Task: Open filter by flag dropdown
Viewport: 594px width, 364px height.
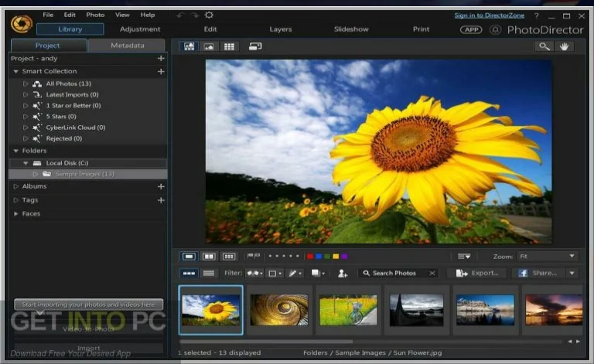Action: tap(254, 273)
